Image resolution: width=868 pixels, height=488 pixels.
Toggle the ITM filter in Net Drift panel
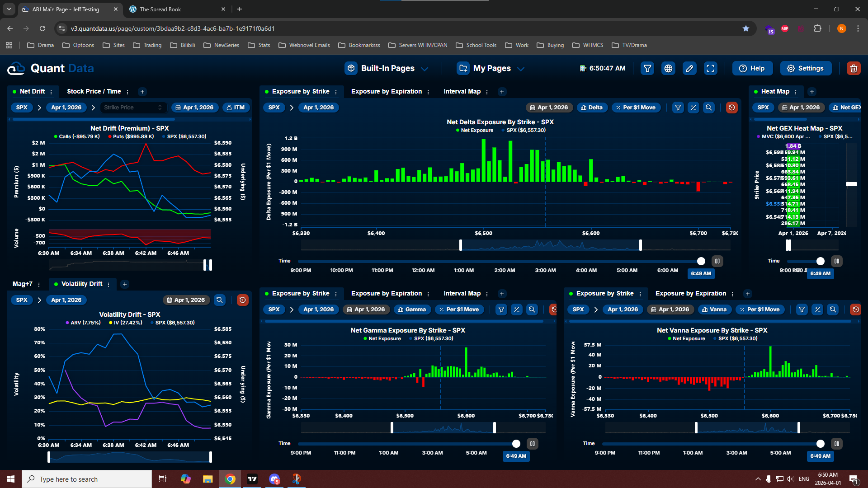coord(236,108)
